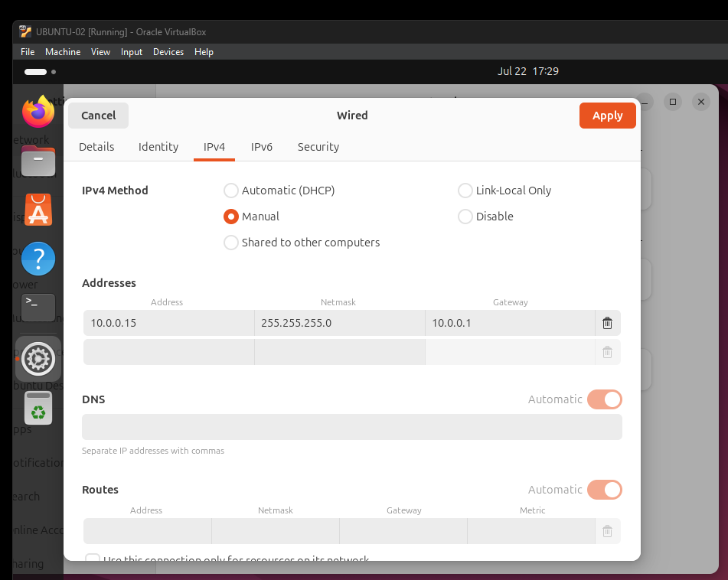728x580 pixels.
Task: Select Automatic (DHCP) IPv4 method
Action: tap(231, 191)
